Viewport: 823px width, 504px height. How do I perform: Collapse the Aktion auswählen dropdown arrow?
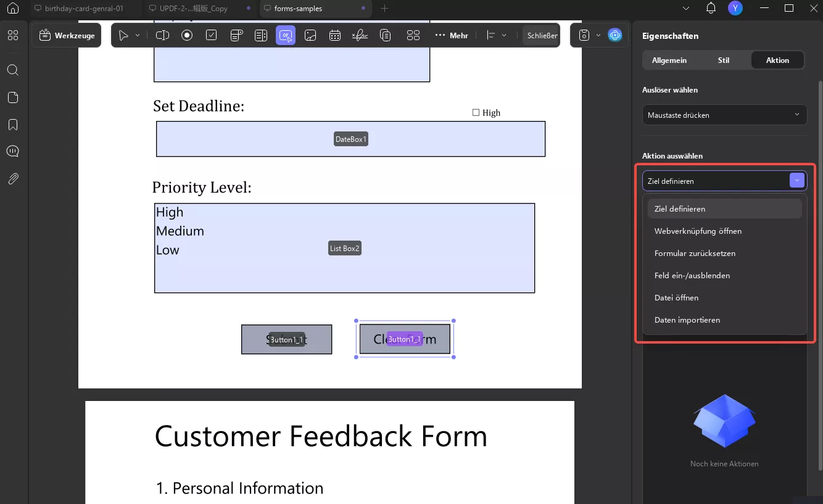(x=797, y=181)
